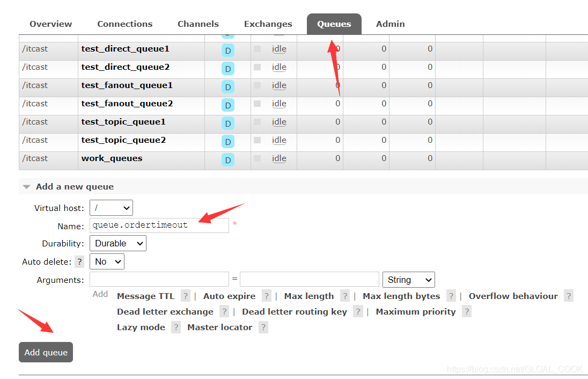Show help for Dead letter exchange
Screen dimensions: 588x379
point(224,311)
